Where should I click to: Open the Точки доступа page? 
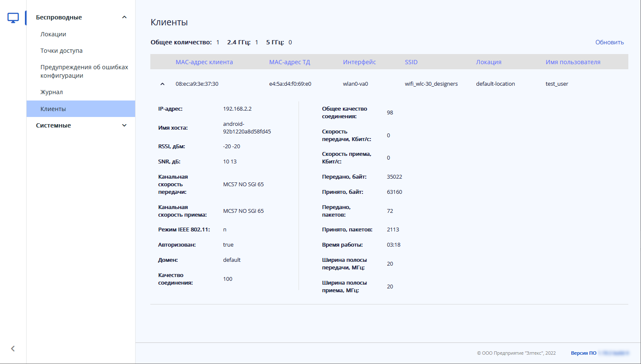point(62,51)
